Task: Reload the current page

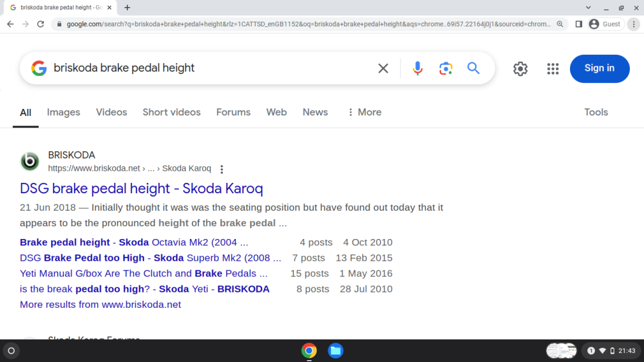Action: 40,24
